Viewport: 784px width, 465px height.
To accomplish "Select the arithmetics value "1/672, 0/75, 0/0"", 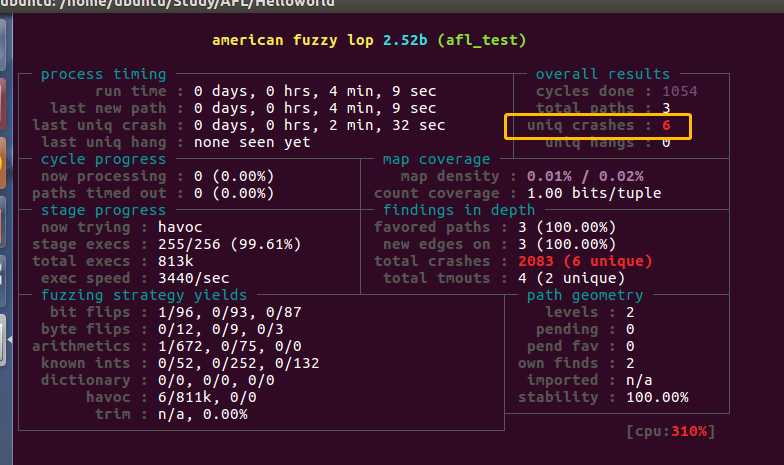I will [230, 346].
